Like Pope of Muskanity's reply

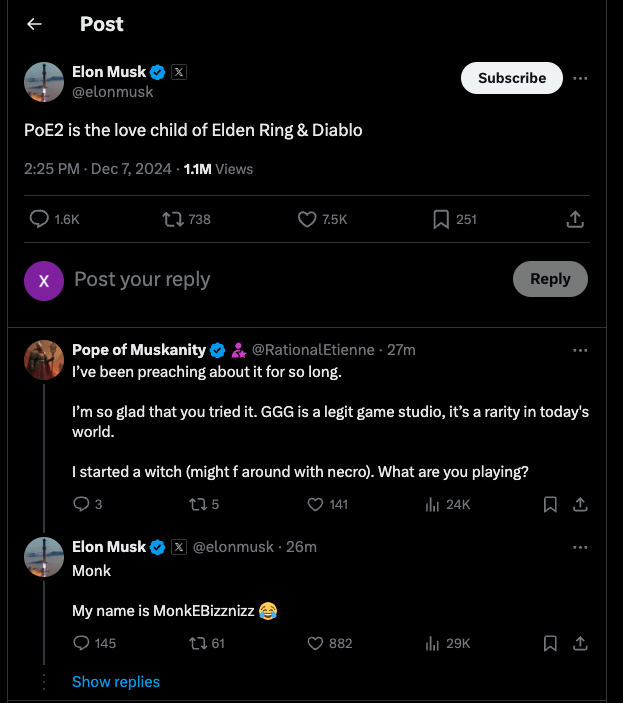[314, 504]
